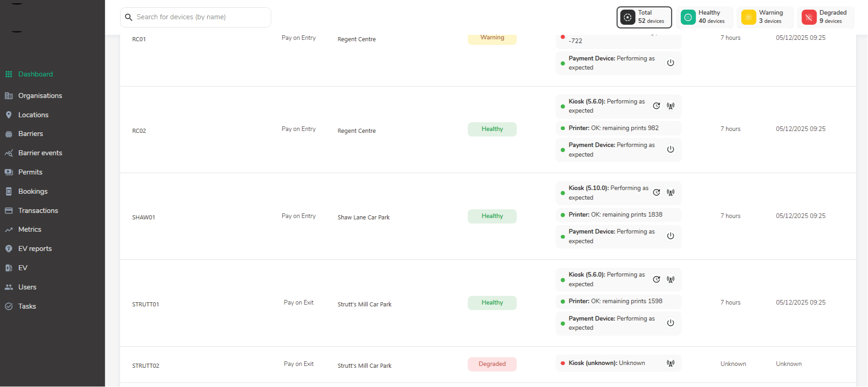Click power icon on STRUTT01 Payment Device
This screenshot has width=868, height=387.
tap(671, 323)
